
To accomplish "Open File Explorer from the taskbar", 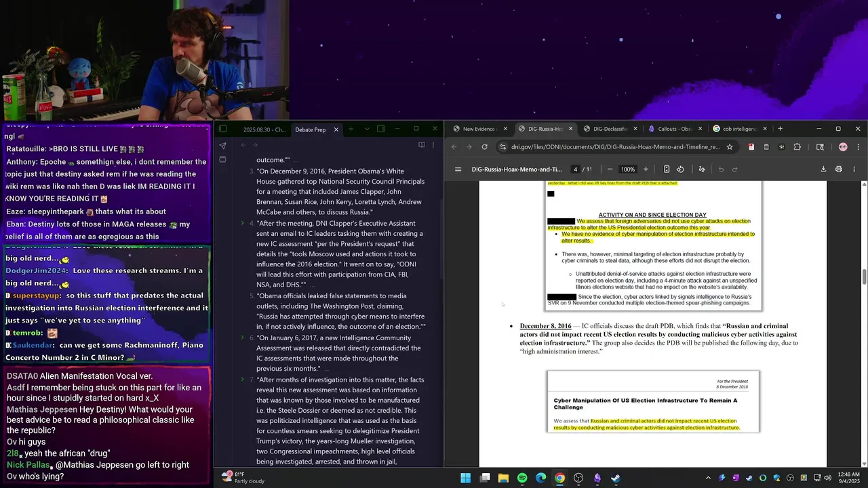I will tap(503, 478).
